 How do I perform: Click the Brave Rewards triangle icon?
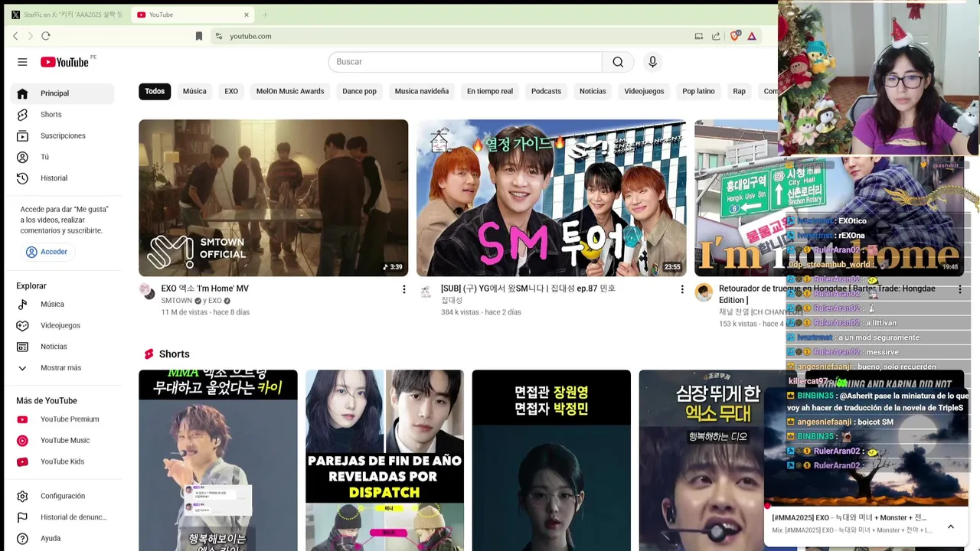pos(752,36)
